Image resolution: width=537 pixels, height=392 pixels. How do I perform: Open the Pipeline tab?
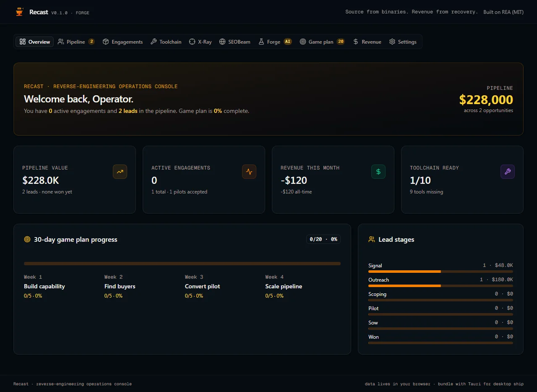(76, 42)
